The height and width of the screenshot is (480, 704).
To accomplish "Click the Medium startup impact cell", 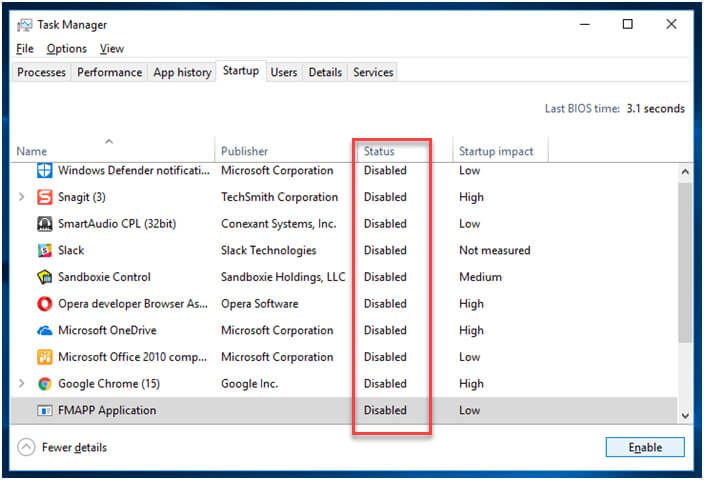I will (x=480, y=277).
